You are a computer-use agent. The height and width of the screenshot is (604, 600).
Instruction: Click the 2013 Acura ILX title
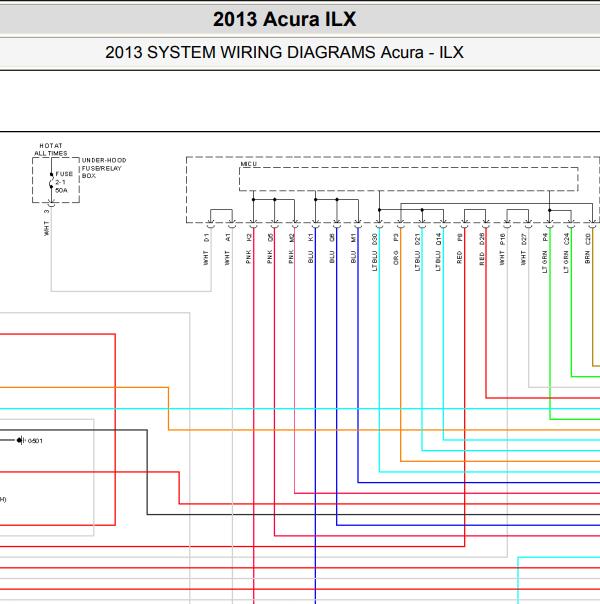tap(285, 19)
